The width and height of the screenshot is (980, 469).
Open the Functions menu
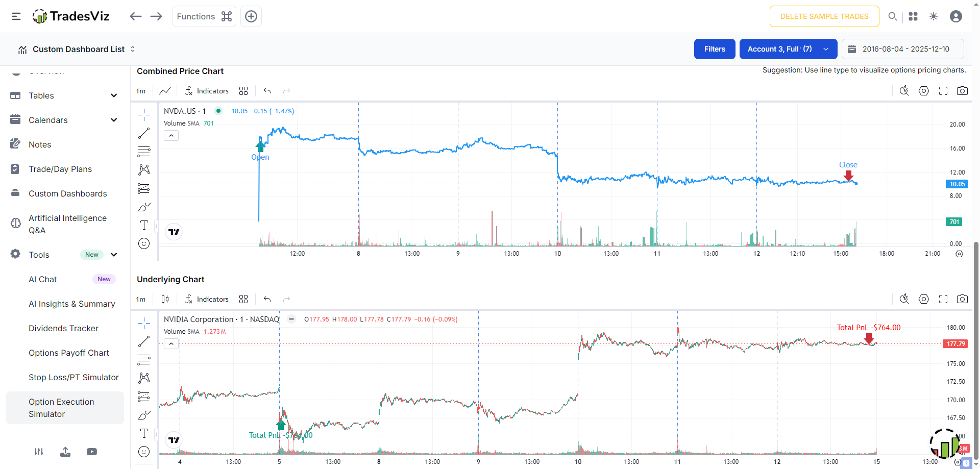coord(204,16)
